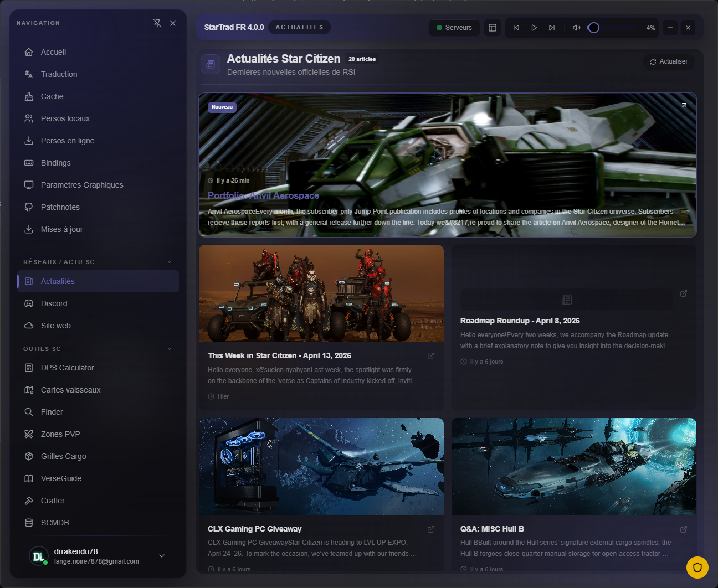Open the DPS Calculator
Viewport: 718px width, 588px height.
[x=67, y=367]
